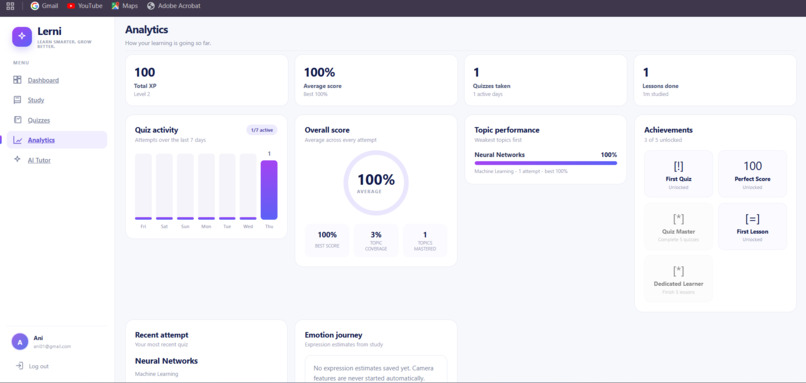The image size is (806, 383).
Task: Go to Dashboard in the menu
Action: tap(43, 80)
